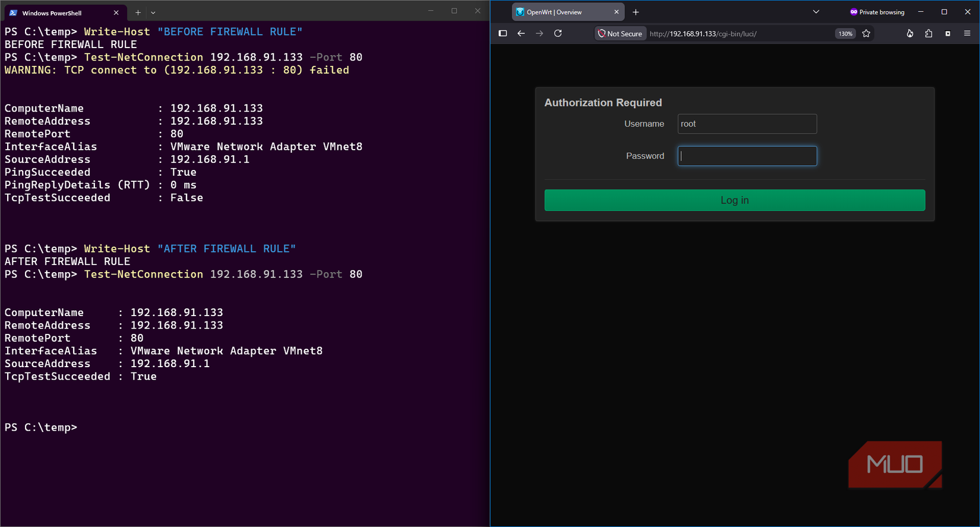Open a new browser tab

(636, 12)
